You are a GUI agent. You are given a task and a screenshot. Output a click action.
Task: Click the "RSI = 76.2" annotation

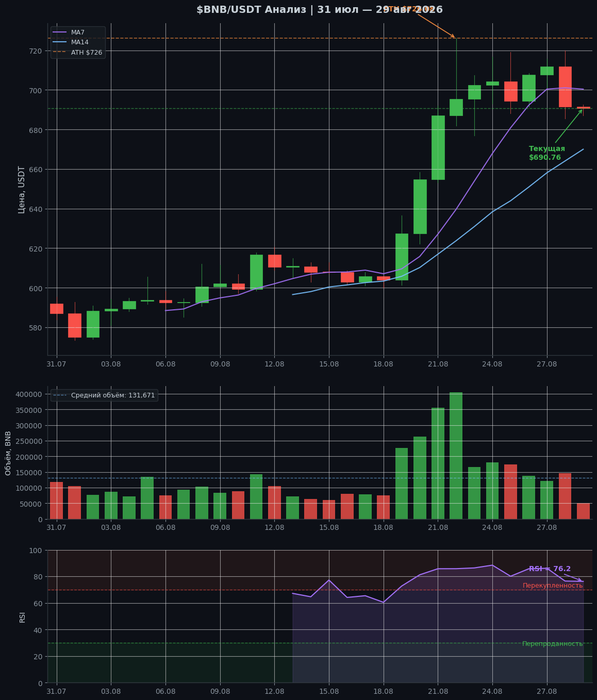point(550,569)
